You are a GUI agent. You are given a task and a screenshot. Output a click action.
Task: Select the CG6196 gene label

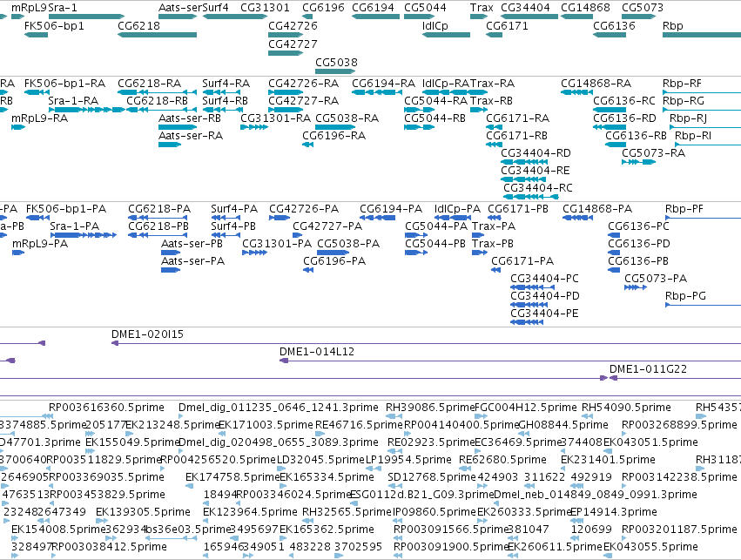324,8
